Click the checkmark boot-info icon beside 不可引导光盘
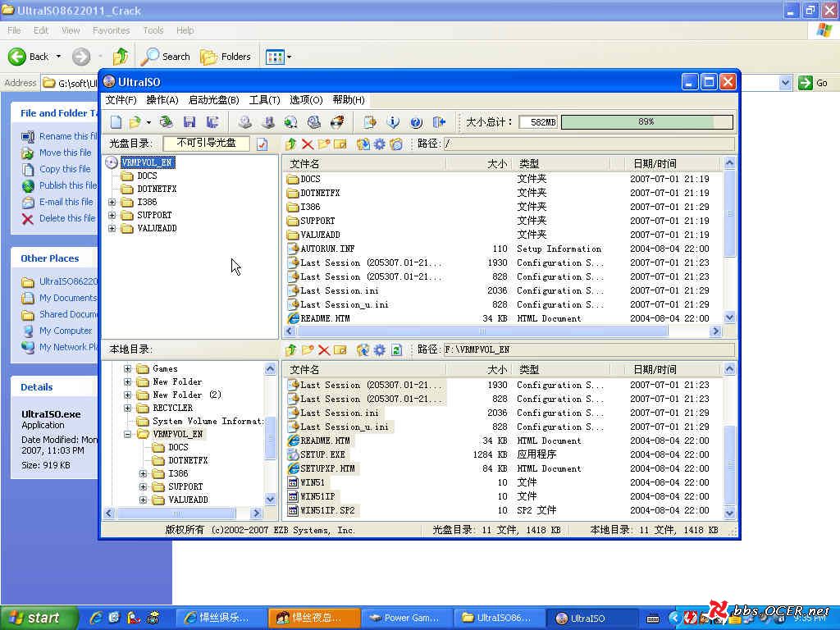Viewport: 840px width, 630px height. pos(262,144)
